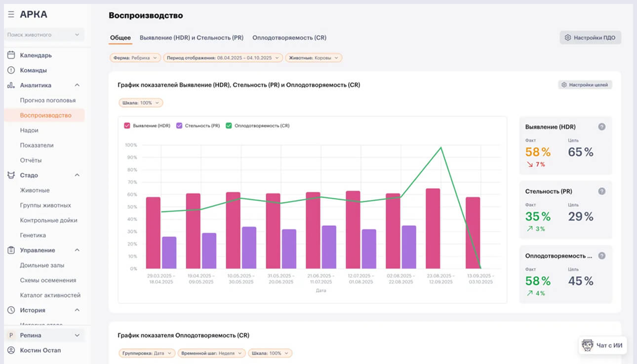The width and height of the screenshot is (637, 364).
Task: Click the История clock icon
Action: pyautogui.click(x=11, y=310)
